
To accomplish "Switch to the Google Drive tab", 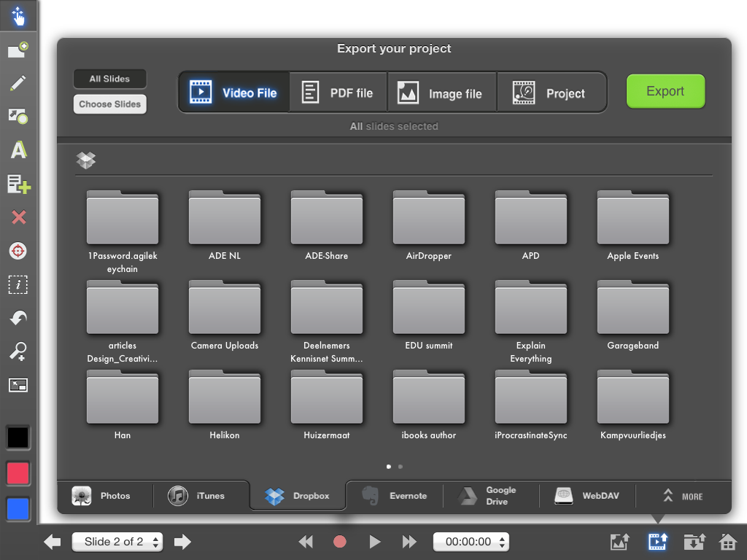I will pos(491,496).
